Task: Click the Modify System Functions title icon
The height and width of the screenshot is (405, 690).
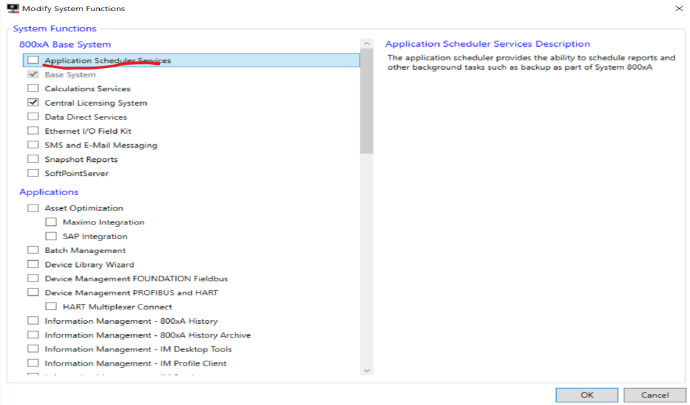Action: [x=13, y=8]
